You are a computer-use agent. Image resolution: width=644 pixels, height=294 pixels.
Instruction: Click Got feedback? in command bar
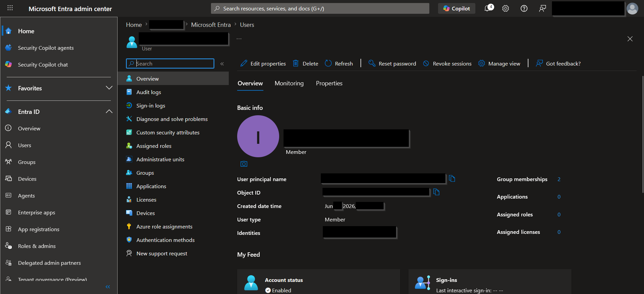[x=558, y=64]
